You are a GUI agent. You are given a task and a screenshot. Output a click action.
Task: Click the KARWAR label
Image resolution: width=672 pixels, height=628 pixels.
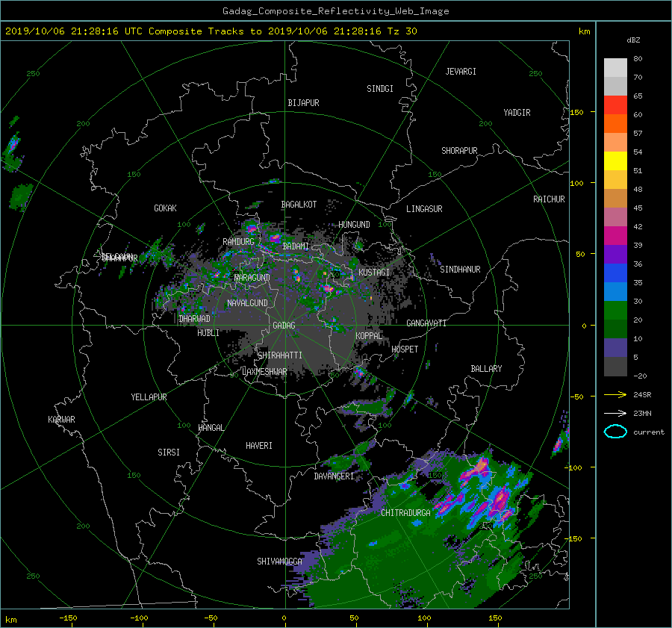point(61,420)
